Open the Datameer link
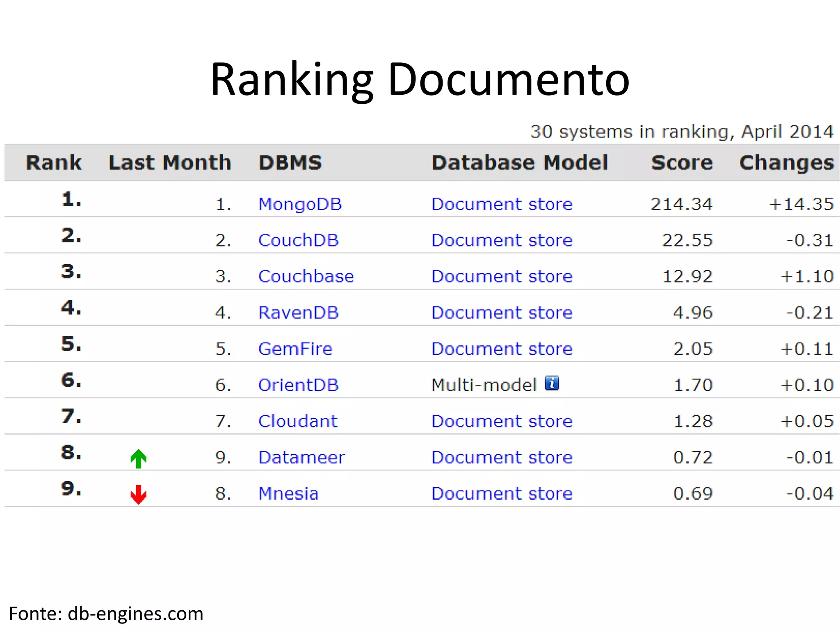 (x=302, y=457)
